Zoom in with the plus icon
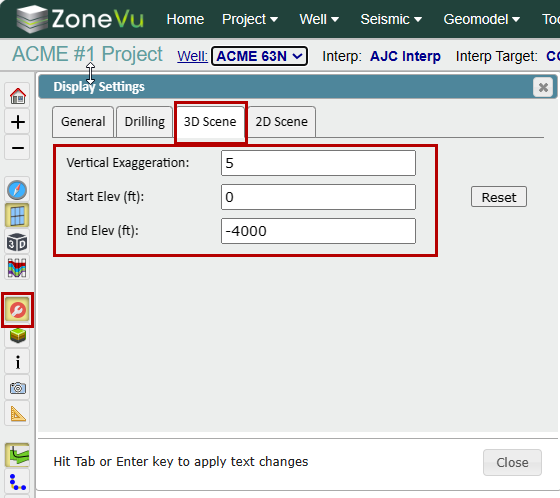This screenshot has width=560, height=498. 18,122
